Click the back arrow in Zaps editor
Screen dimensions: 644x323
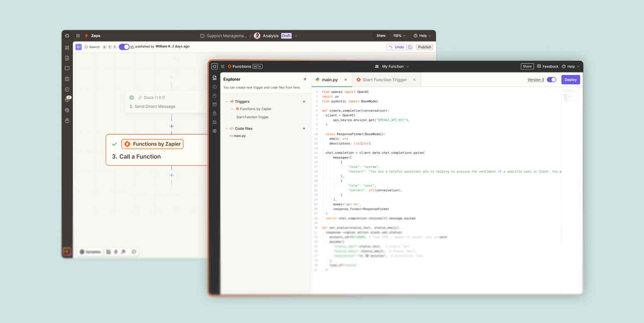tap(78, 47)
